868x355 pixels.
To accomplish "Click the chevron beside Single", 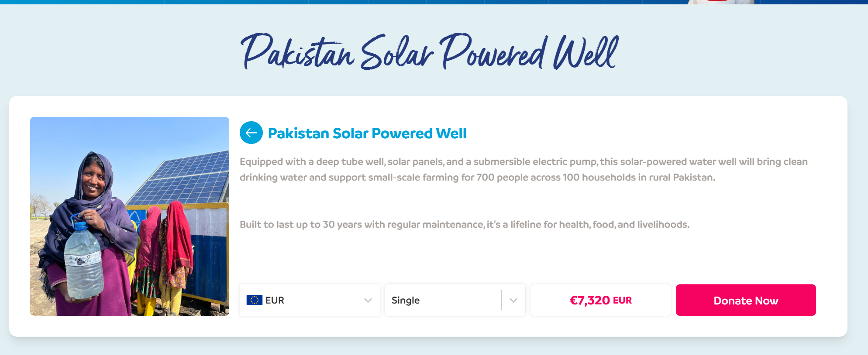I will tap(513, 300).
